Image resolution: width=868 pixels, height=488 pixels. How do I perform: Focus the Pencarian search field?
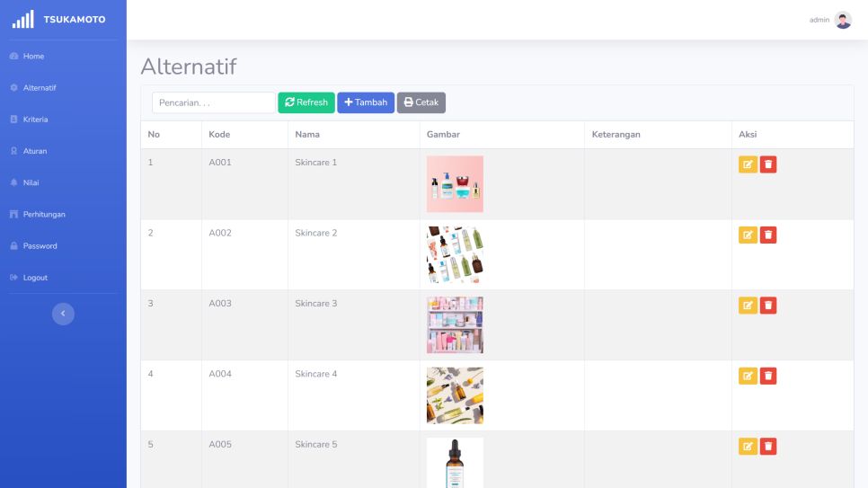pos(213,102)
